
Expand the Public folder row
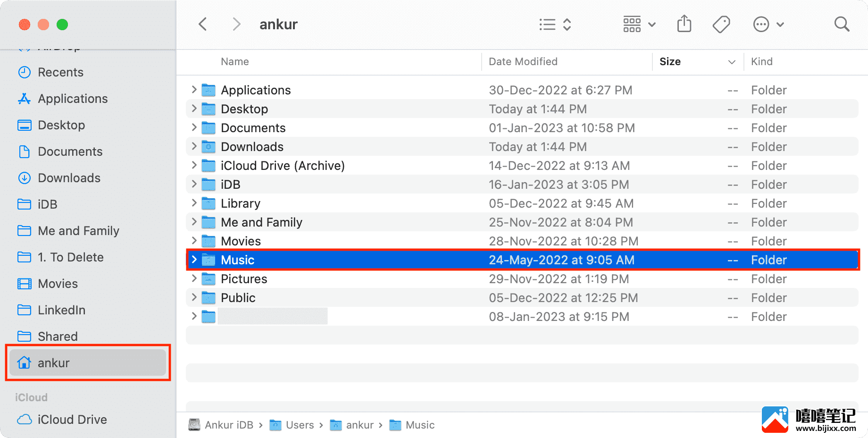[x=194, y=297]
